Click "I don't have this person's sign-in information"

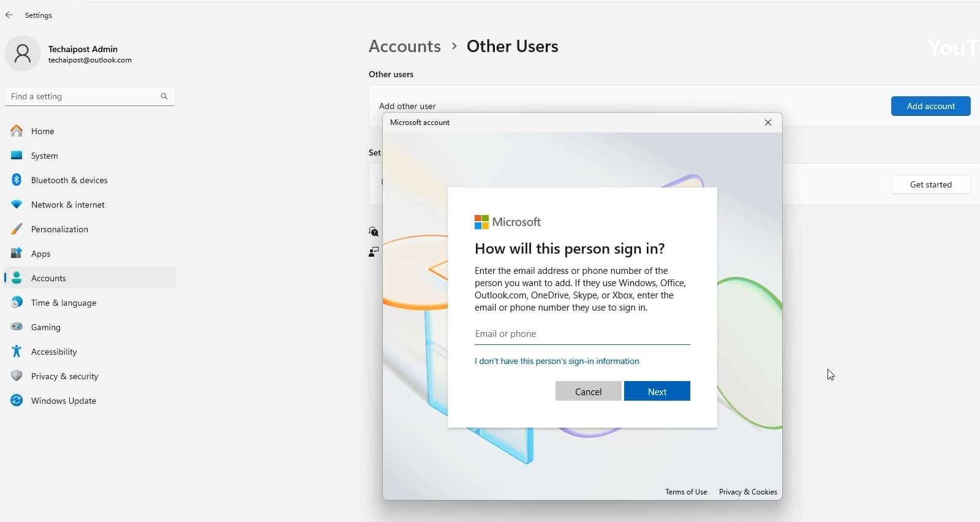point(557,361)
